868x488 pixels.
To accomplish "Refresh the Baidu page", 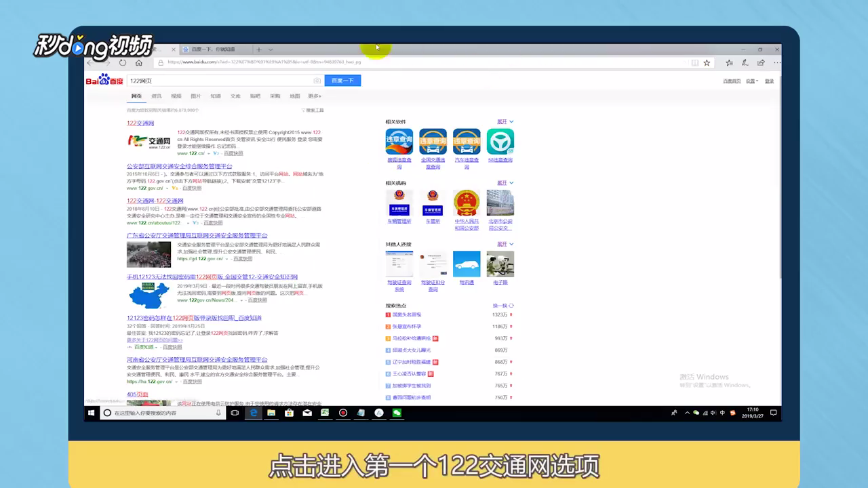I will [123, 62].
